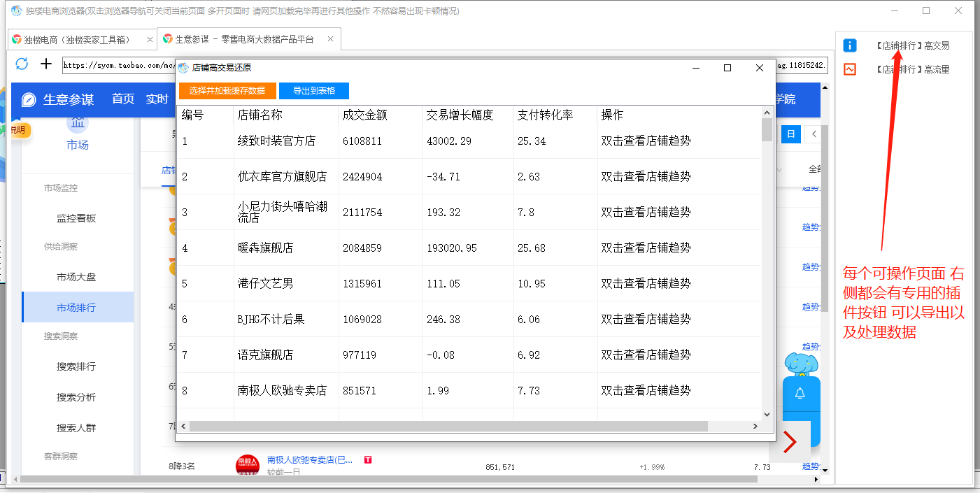This screenshot has width=980, height=493.
Task: Click the refresh page icon
Action: (22, 64)
